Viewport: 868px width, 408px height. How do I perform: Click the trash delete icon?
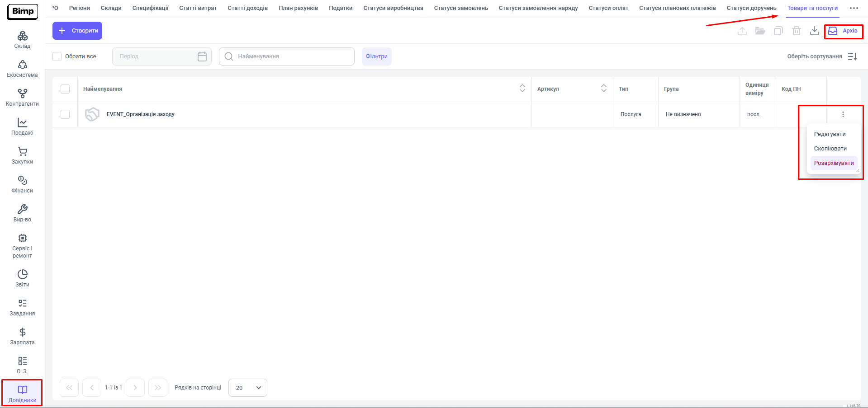pyautogui.click(x=796, y=31)
